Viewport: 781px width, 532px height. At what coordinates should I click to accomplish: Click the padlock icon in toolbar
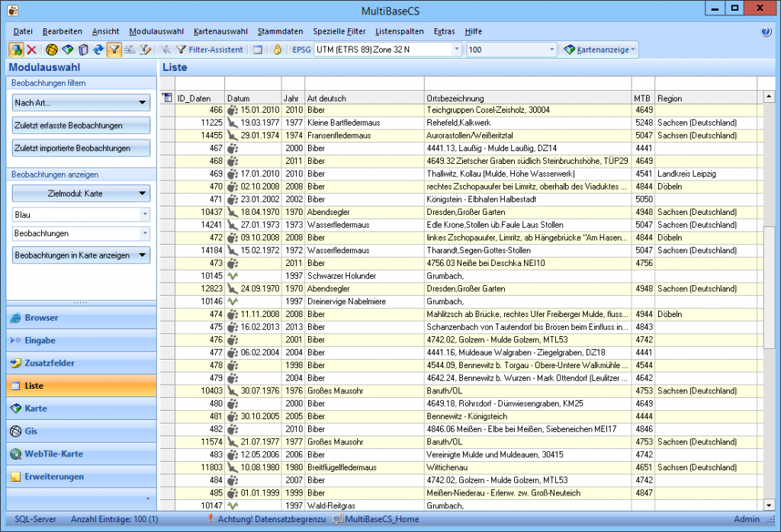pos(278,50)
